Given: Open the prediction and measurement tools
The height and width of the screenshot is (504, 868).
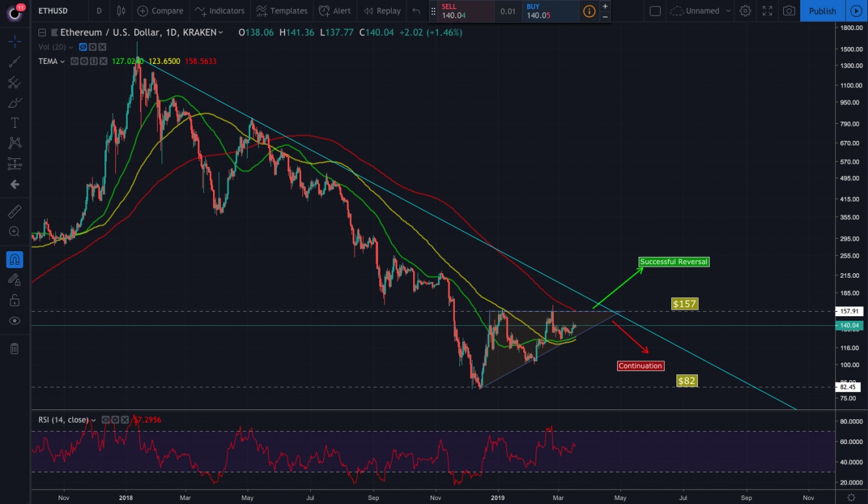Looking at the screenshot, I should [14, 164].
